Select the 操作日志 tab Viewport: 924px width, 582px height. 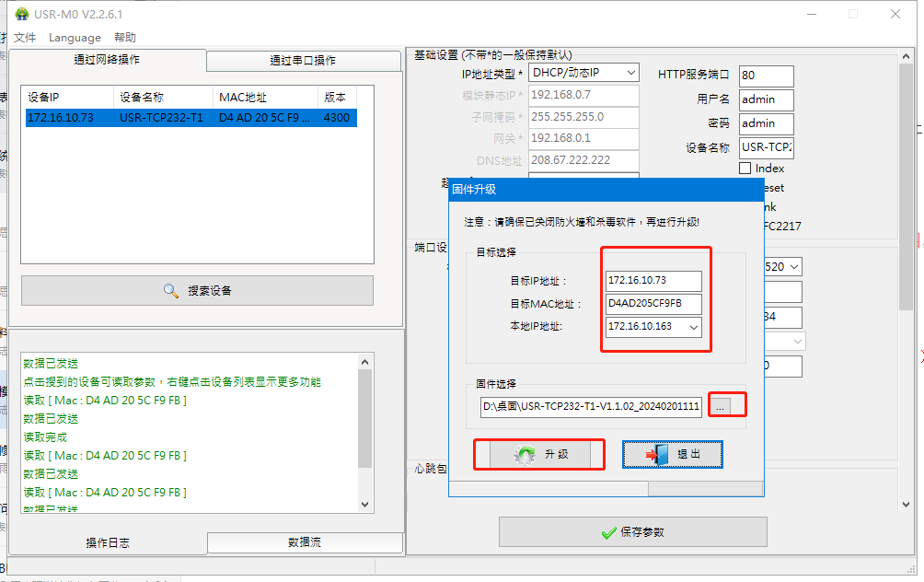pos(107,542)
